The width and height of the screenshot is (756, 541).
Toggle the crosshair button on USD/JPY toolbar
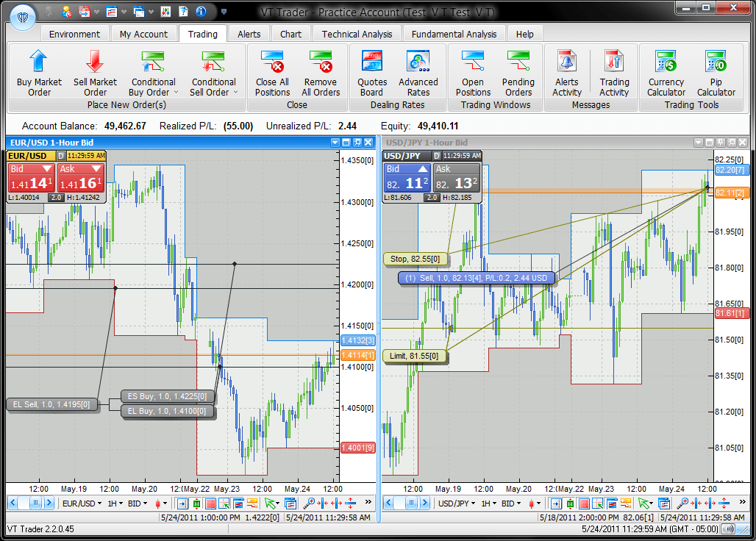tap(598, 504)
